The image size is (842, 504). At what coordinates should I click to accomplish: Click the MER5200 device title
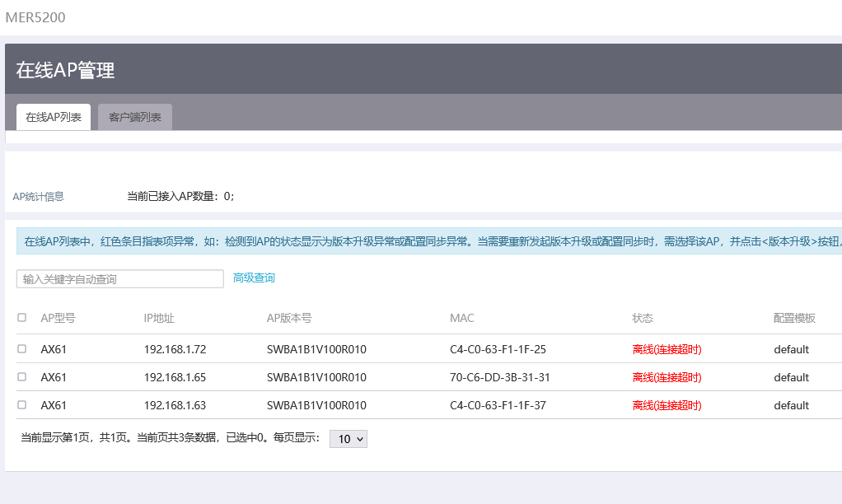tap(35, 17)
